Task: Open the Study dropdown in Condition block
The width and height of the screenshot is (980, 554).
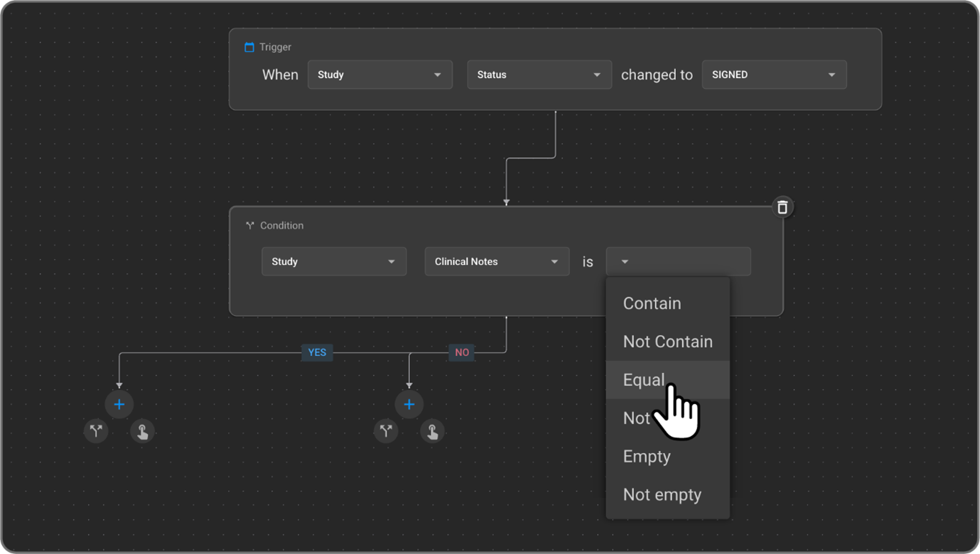Action: point(333,261)
